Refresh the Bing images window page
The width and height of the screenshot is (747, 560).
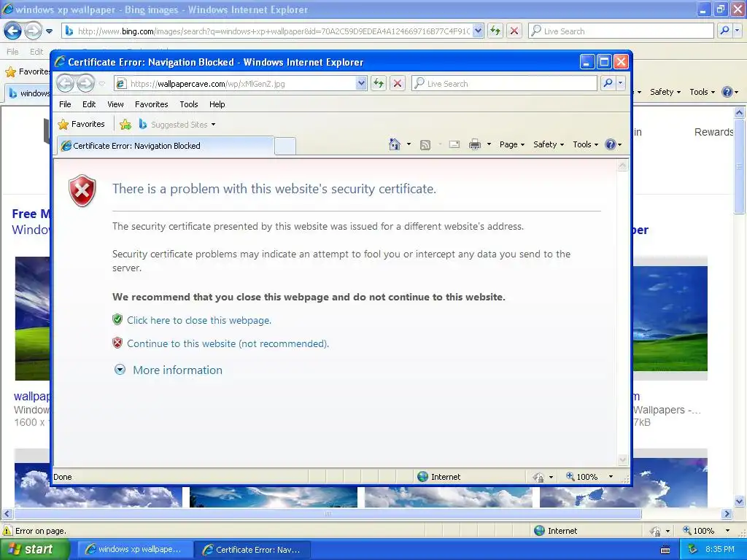click(x=495, y=31)
